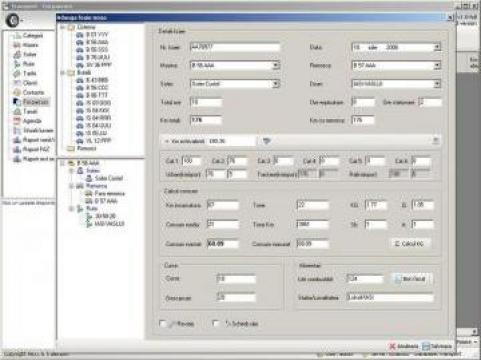This screenshot has height=360, width=481.
Task: Collapse the Rute node in lower tree
Action: pos(71,209)
